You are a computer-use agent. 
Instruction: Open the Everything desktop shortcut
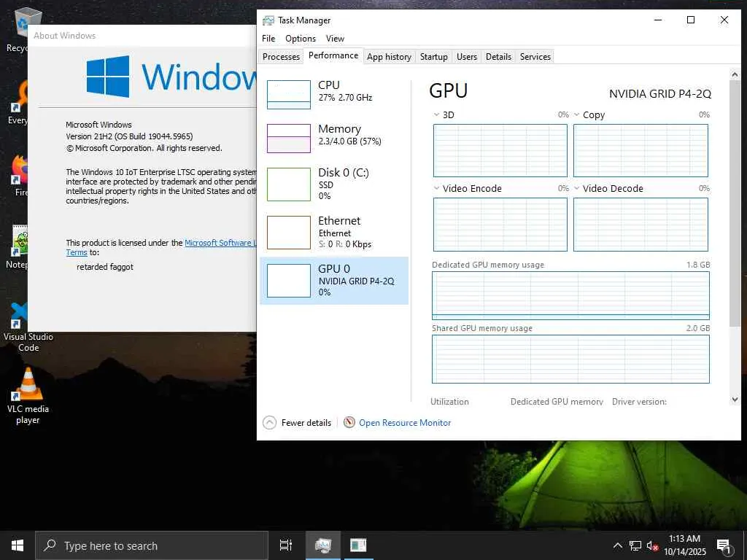tap(20, 96)
